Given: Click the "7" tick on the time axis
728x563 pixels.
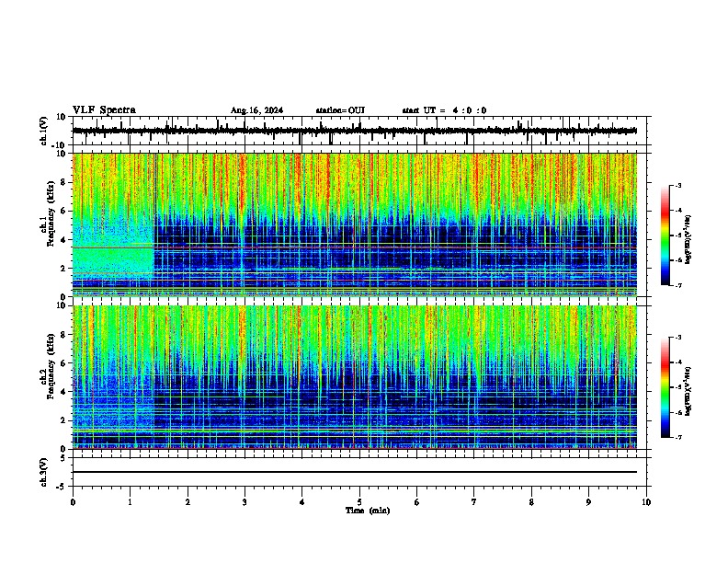Looking at the screenshot, I should pos(474,502).
